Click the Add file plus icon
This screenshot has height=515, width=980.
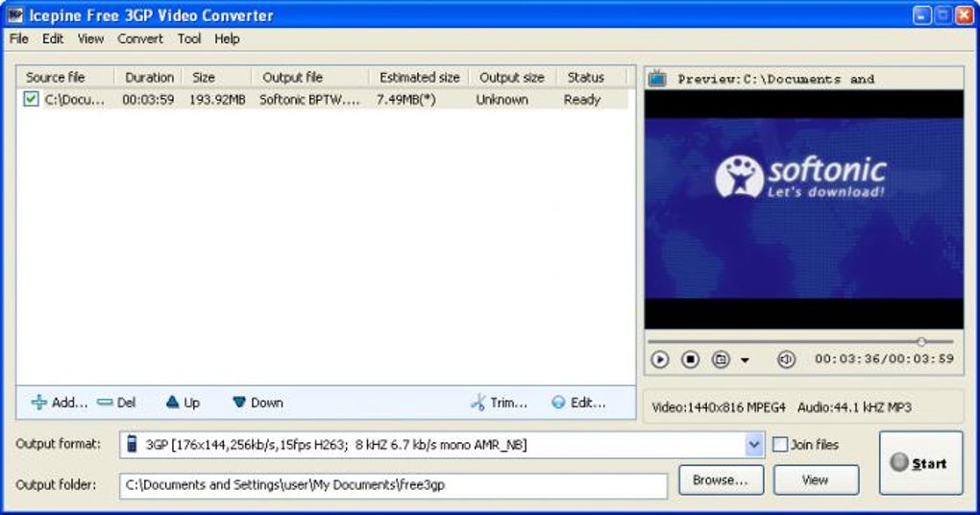38,403
